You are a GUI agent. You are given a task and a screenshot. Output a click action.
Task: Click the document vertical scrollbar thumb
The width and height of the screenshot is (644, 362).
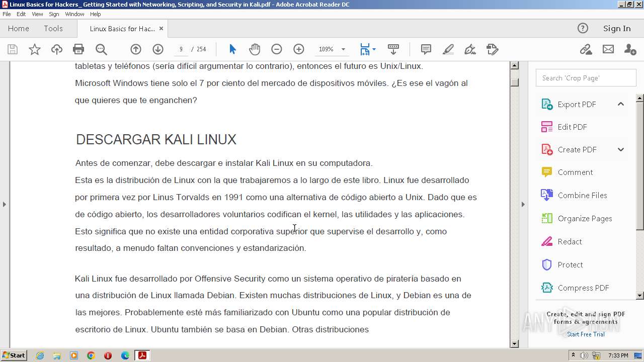(x=514, y=82)
